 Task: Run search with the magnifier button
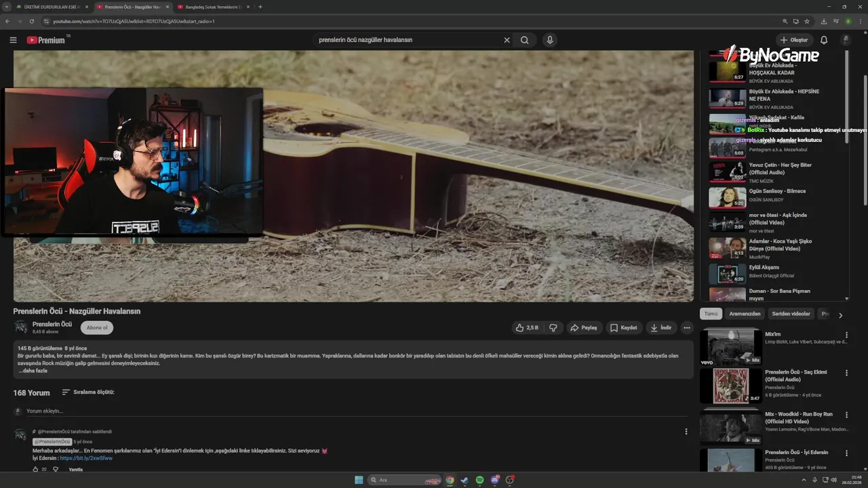[x=525, y=40]
